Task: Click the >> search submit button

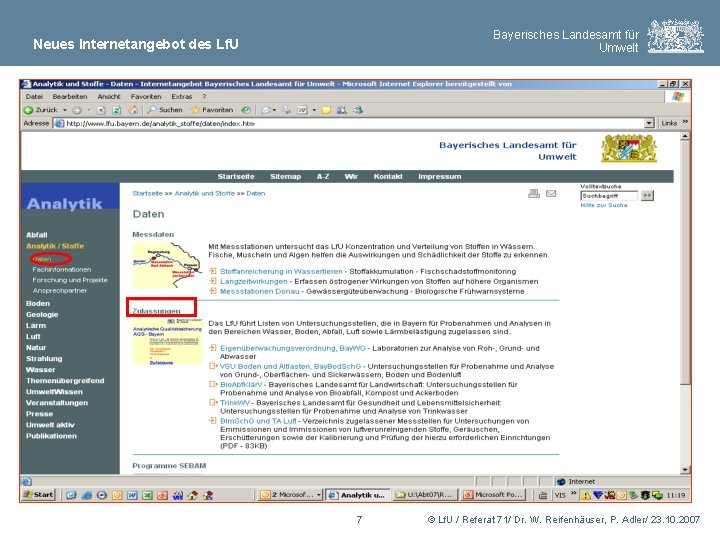Action: (x=647, y=196)
